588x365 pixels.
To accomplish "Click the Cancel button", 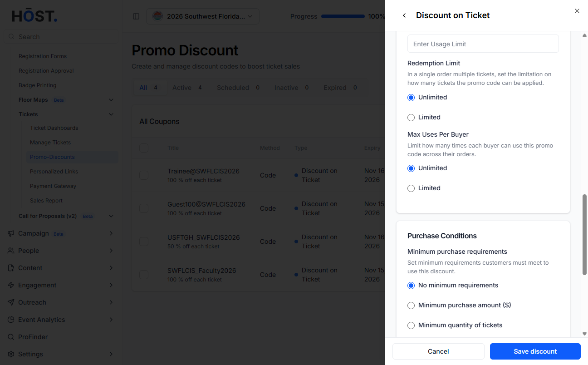I will (x=438, y=351).
